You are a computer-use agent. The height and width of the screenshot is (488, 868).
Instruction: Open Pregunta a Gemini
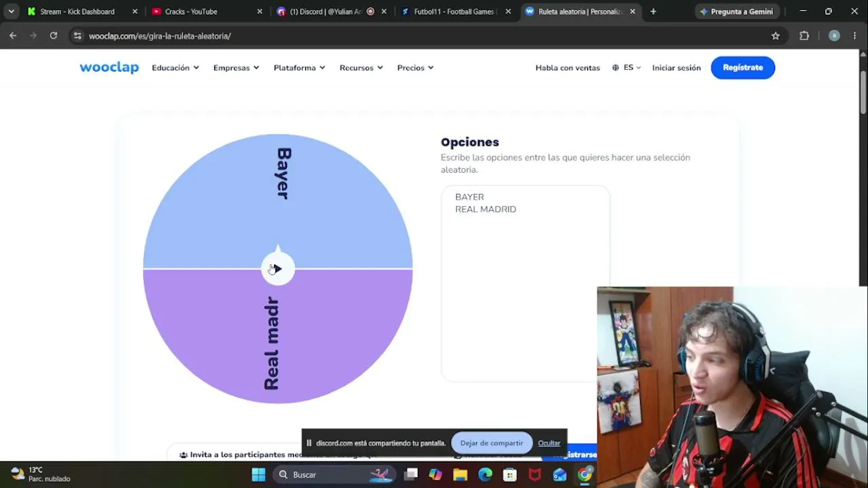click(737, 12)
